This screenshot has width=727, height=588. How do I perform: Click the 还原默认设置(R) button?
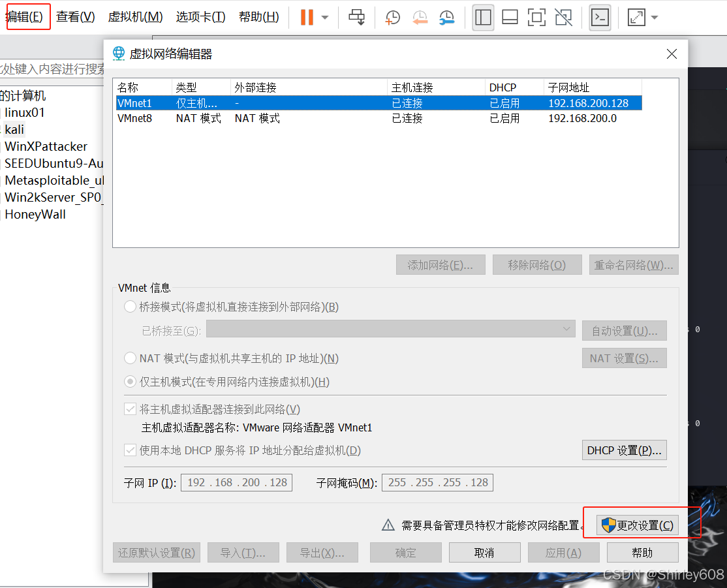tap(157, 552)
